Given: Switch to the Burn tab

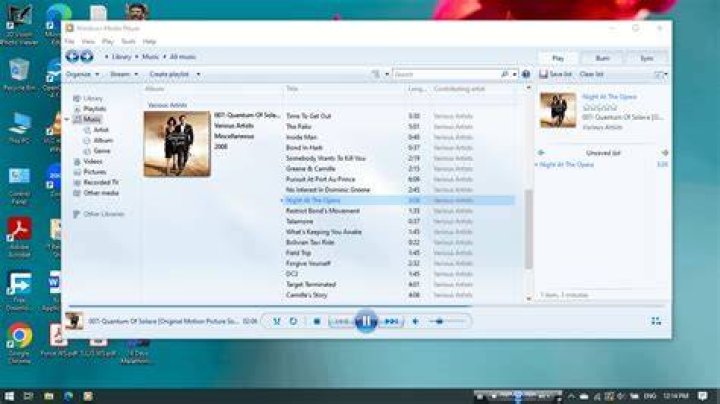Looking at the screenshot, I should click(602, 58).
